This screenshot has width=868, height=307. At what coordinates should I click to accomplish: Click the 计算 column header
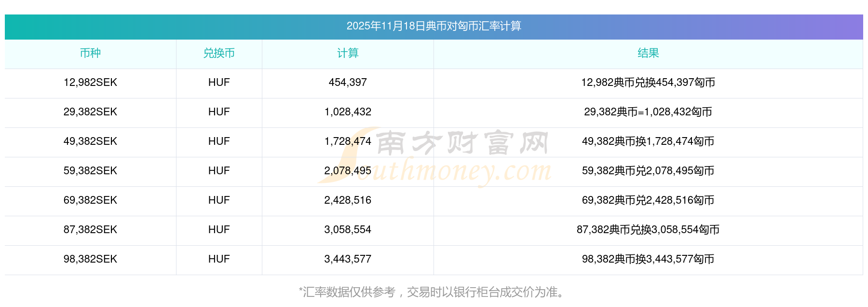(348, 53)
